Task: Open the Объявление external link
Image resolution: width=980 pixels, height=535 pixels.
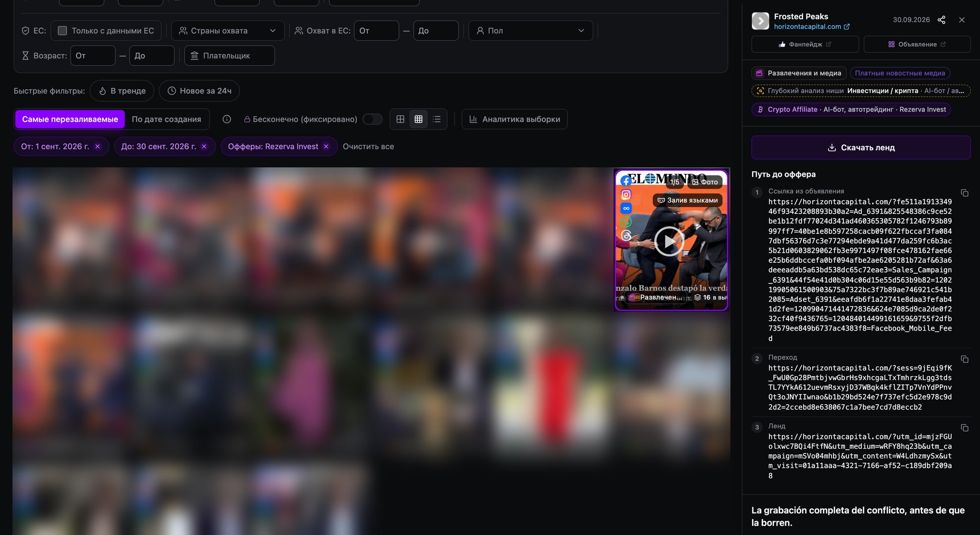Action: 917,44
